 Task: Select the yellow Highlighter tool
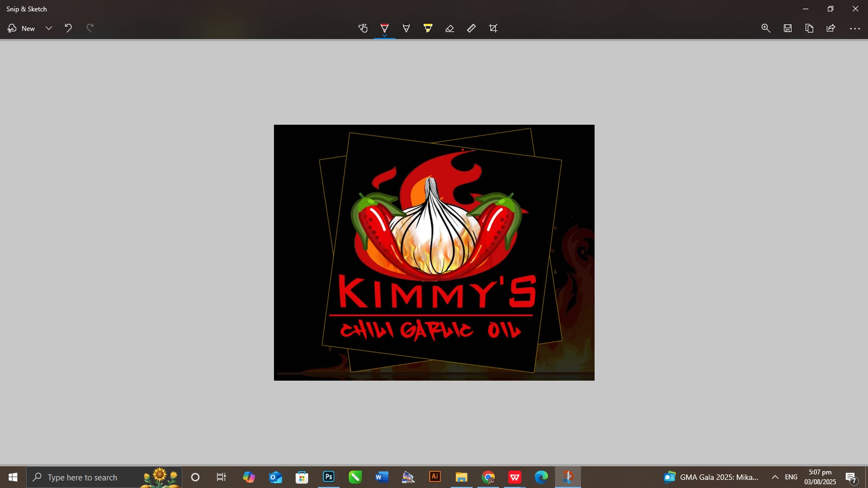tap(428, 28)
